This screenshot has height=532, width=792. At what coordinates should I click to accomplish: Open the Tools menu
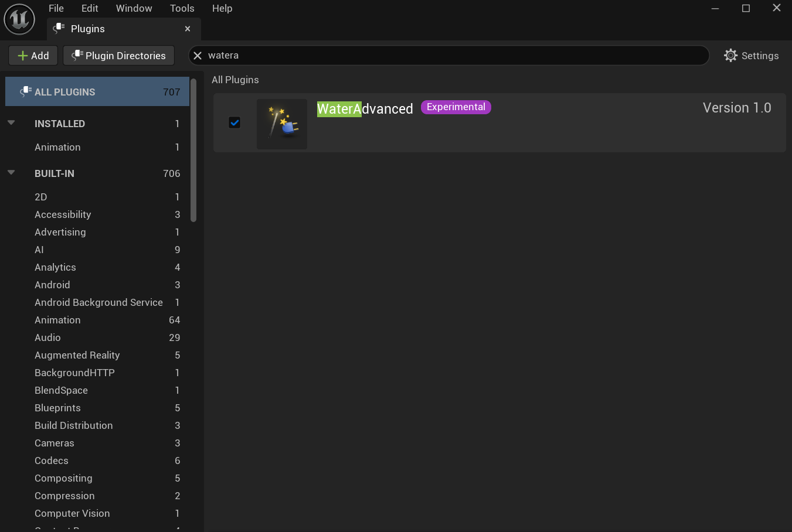pyautogui.click(x=182, y=8)
